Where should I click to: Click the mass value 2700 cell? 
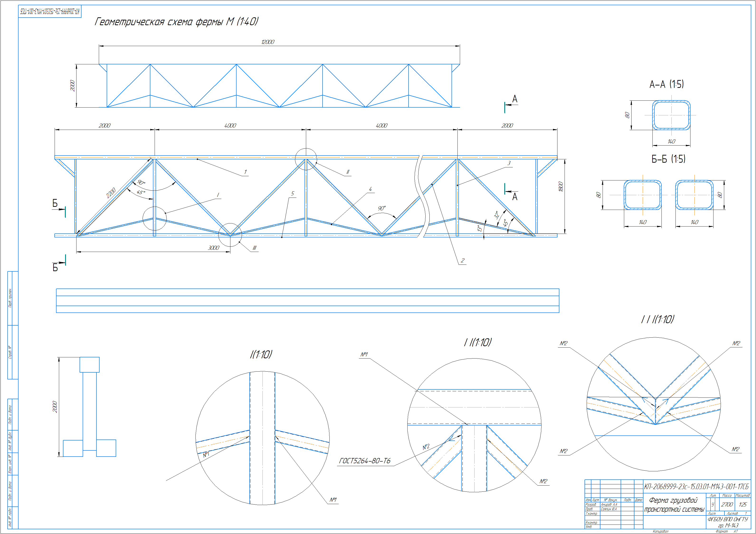[x=727, y=504]
